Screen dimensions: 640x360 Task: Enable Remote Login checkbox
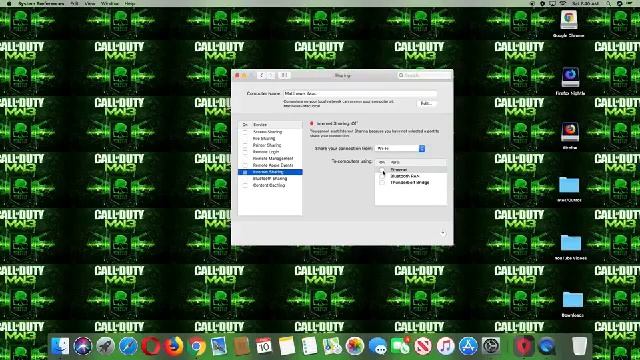click(245, 152)
